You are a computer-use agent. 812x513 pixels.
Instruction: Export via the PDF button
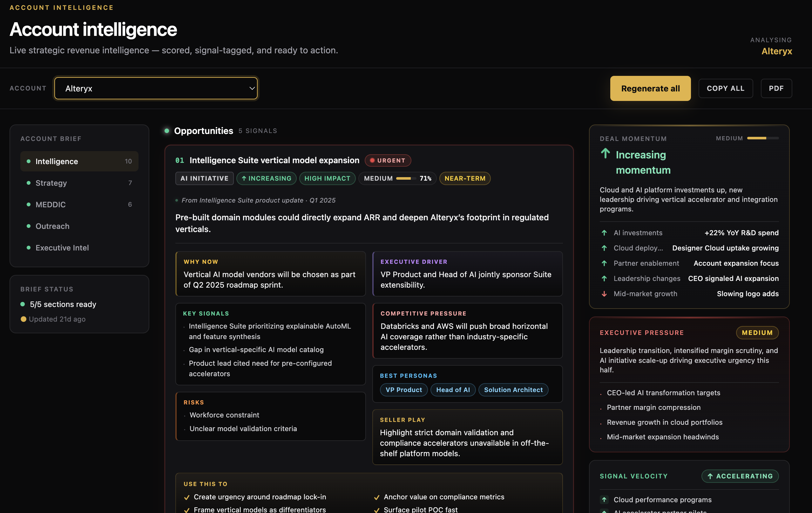point(776,88)
